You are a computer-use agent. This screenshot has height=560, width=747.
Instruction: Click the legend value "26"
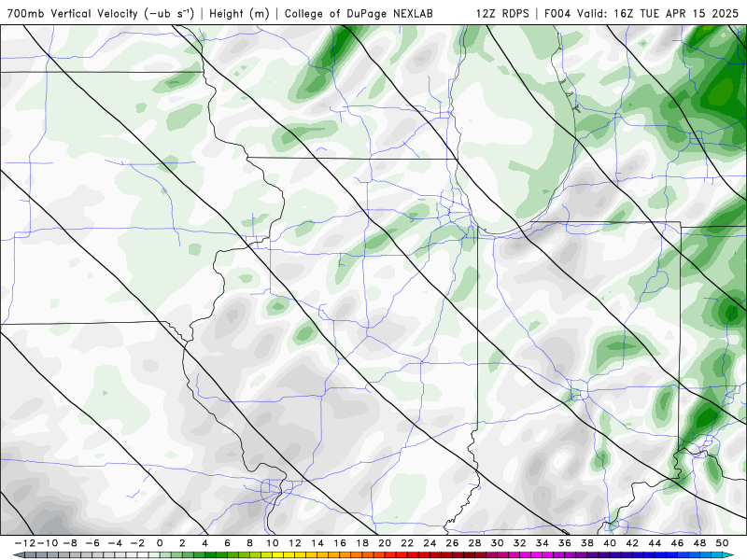[452, 543]
